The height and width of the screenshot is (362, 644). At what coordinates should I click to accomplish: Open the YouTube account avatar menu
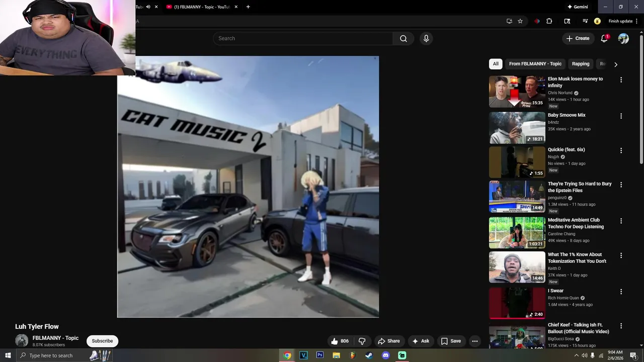623,39
